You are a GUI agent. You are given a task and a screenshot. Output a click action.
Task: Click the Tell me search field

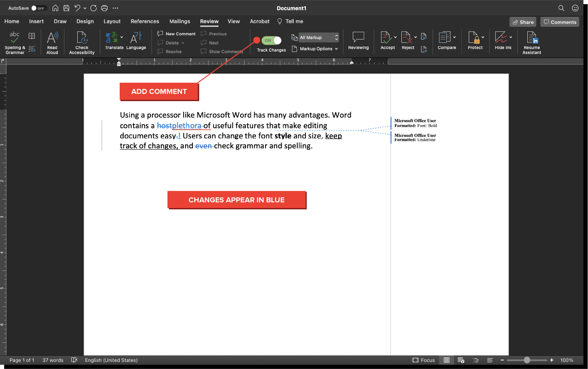point(290,21)
